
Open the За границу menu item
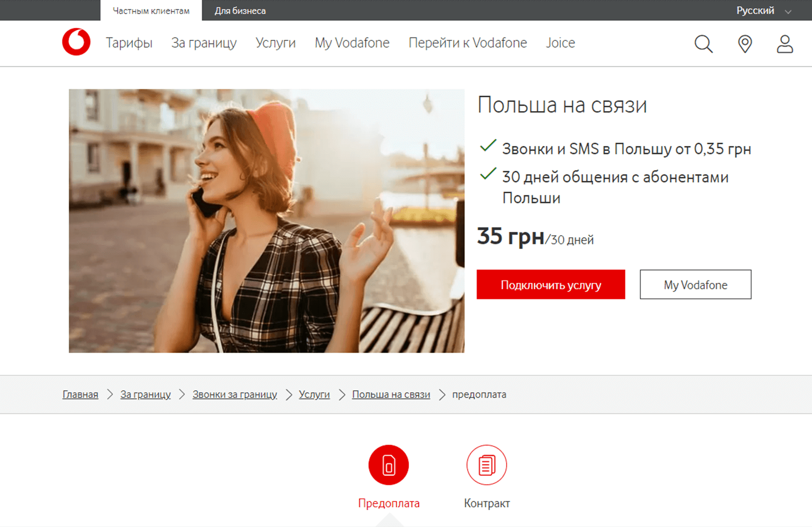point(204,43)
